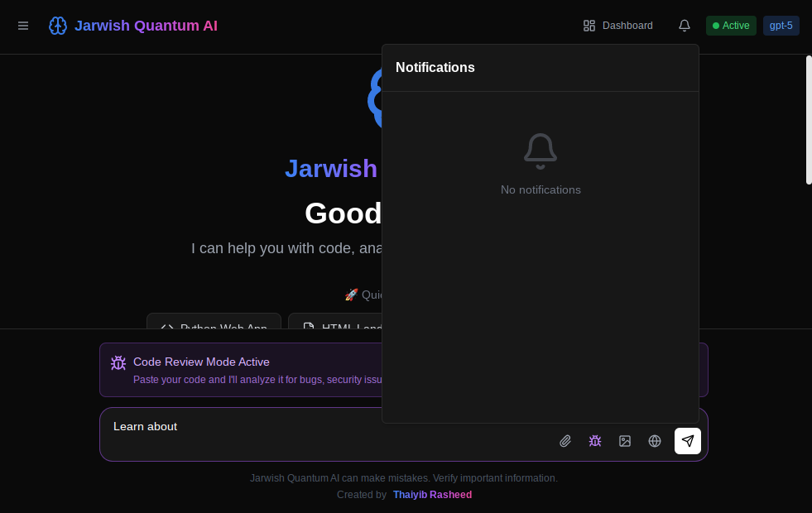This screenshot has width=812, height=513.
Task: Attach a file using the paperclip icon
Action: pos(565,441)
